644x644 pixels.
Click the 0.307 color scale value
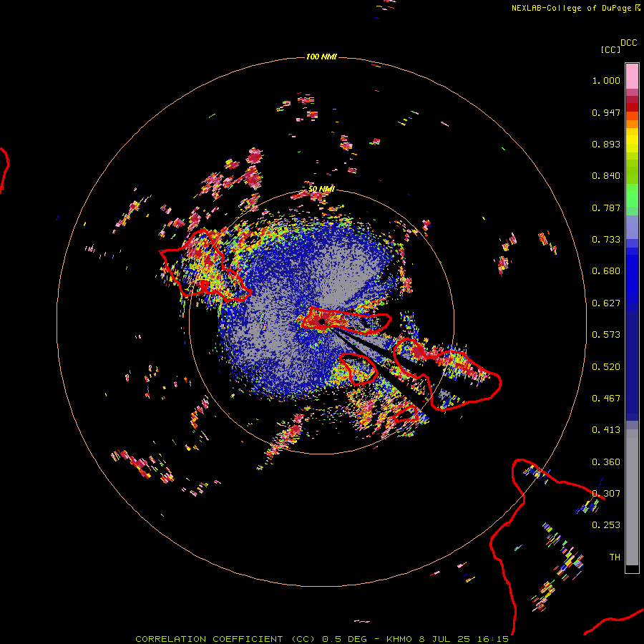[606, 494]
